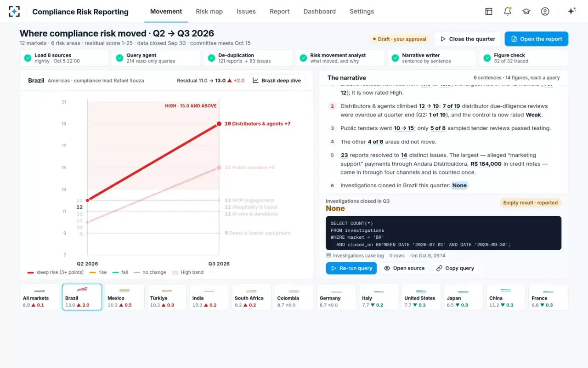
Task: Select the France market card
Action: (x=548, y=297)
